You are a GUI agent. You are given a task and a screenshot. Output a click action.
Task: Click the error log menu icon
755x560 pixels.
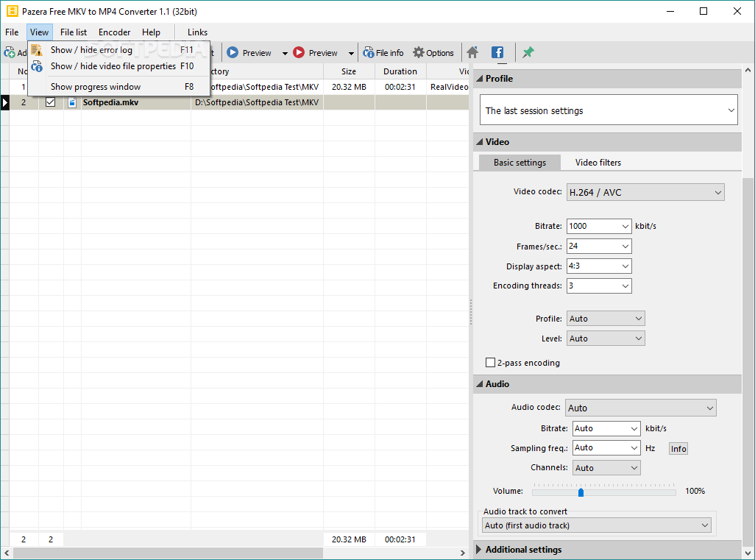pyautogui.click(x=37, y=49)
